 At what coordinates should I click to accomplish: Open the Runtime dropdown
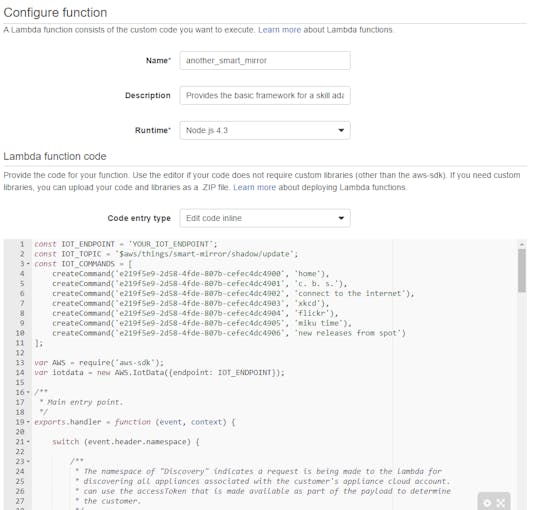pyautogui.click(x=265, y=130)
